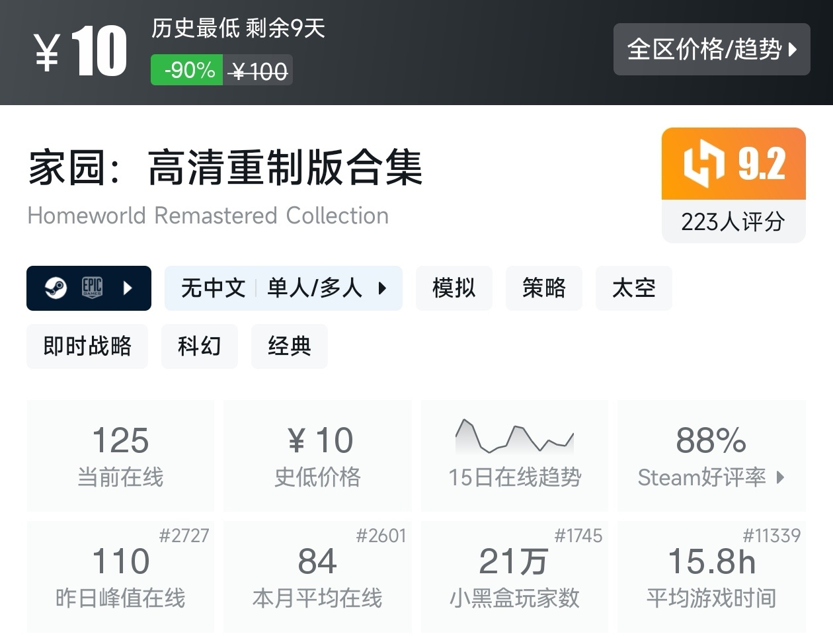Open the 15.8h 平均游戏时间 card

[x=711, y=577]
